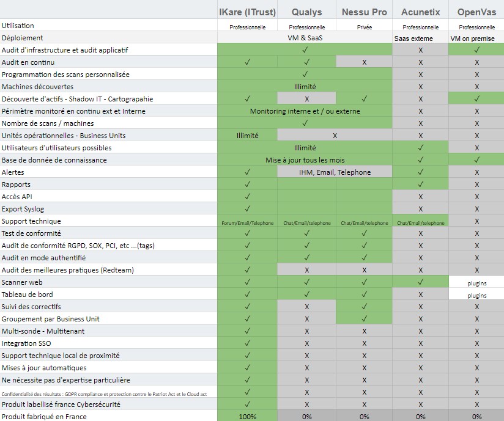
Task: Click 'Suivi des correctifs' row label
Action: (x=31, y=307)
